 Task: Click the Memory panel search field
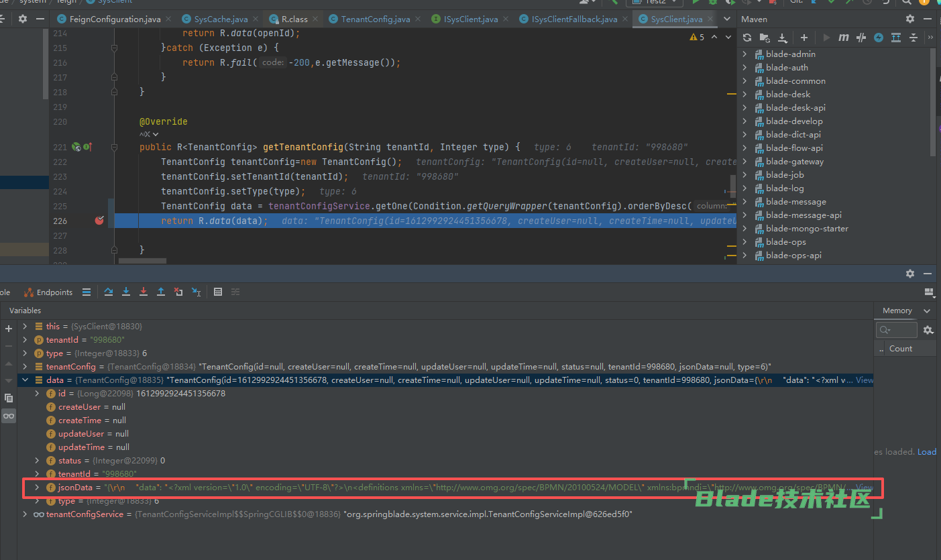pos(897,330)
